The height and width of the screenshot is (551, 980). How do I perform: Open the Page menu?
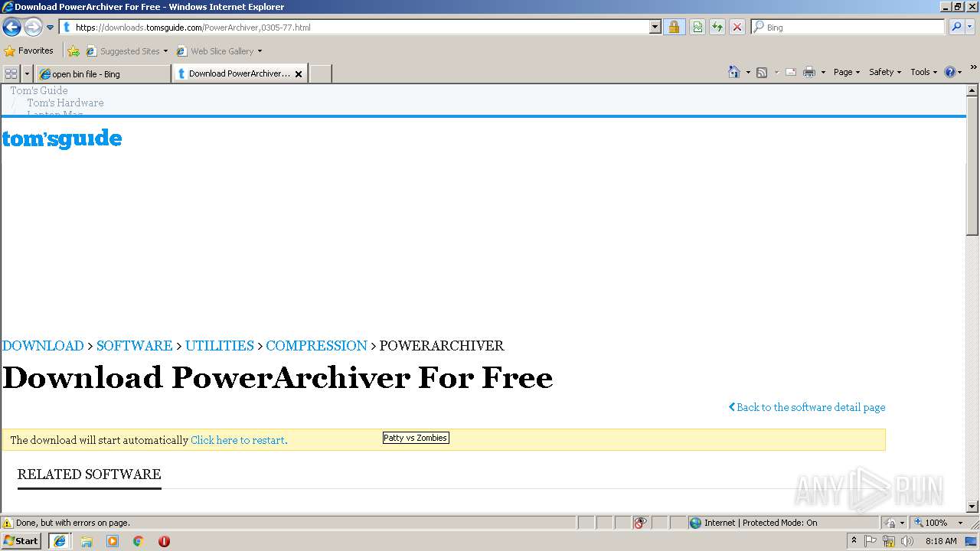[x=847, y=72]
